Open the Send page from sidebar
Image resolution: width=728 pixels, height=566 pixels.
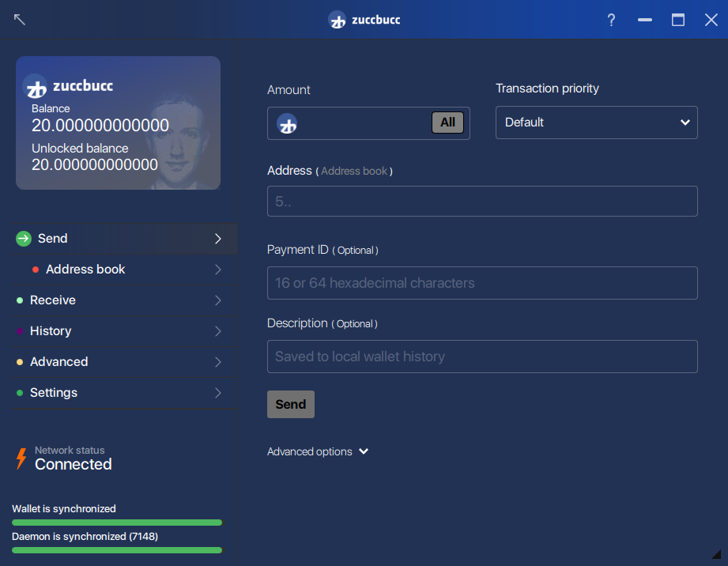click(x=124, y=239)
